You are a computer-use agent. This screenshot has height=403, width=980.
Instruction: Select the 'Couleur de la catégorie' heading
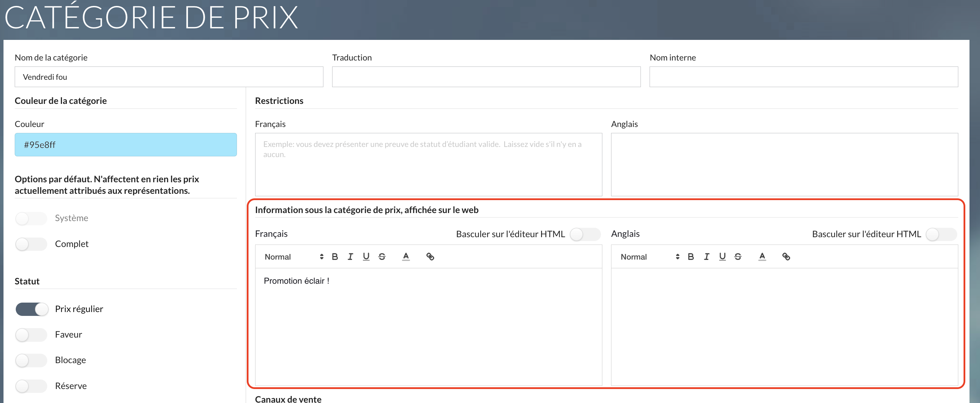click(61, 101)
